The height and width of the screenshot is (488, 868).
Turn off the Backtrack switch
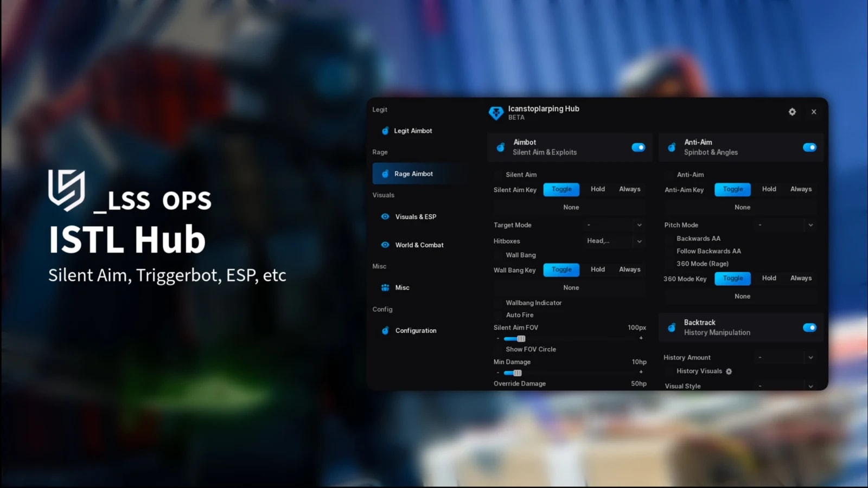pyautogui.click(x=809, y=328)
